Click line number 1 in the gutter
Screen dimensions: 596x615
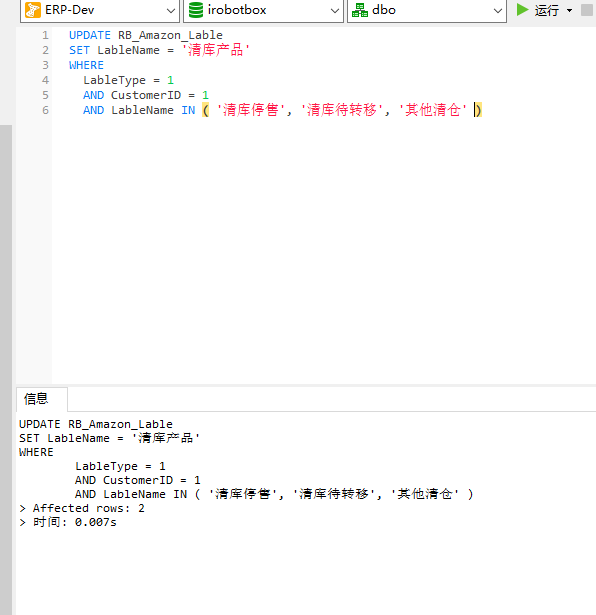[x=45, y=35]
